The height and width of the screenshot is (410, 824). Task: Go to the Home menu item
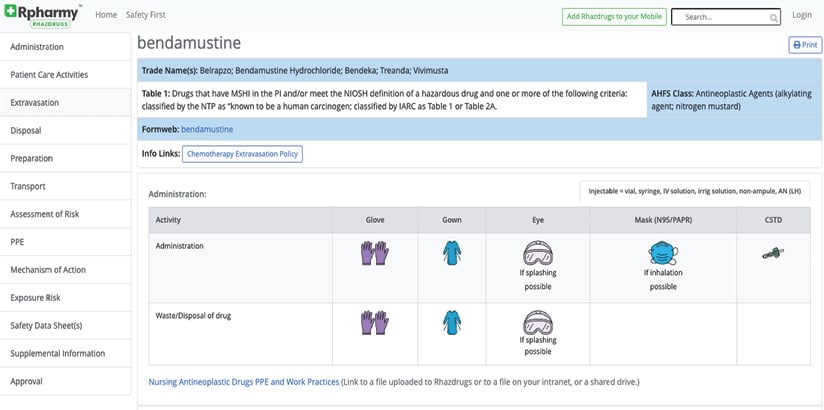tap(106, 16)
